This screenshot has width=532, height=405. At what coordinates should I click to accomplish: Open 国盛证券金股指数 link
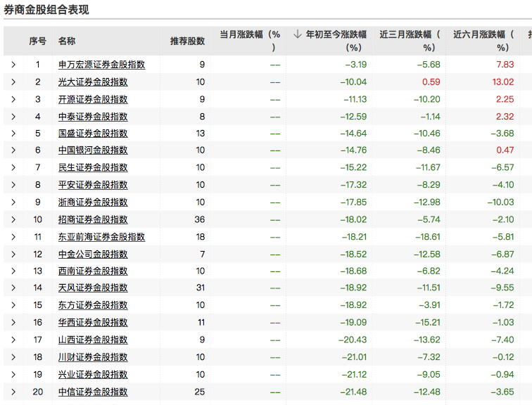(93, 133)
